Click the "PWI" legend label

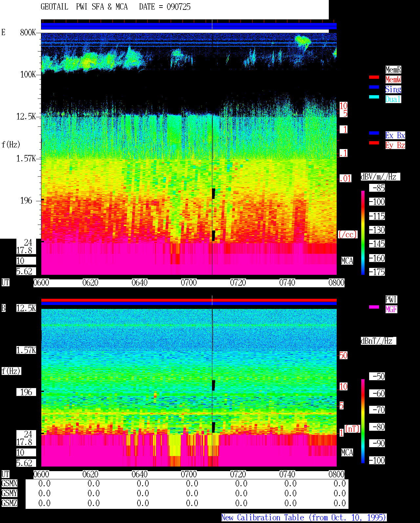[391, 299]
